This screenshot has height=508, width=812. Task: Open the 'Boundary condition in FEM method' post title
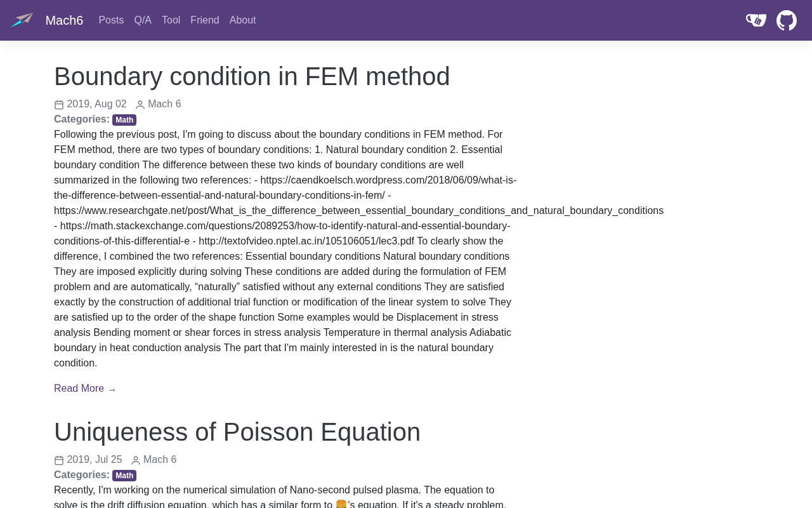tap(252, 76)
